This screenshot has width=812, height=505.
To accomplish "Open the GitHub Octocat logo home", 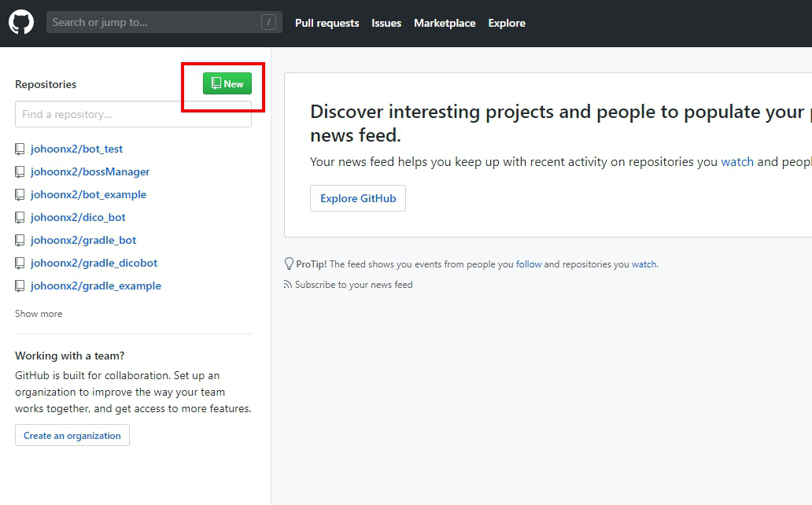I will pos(21,22).
